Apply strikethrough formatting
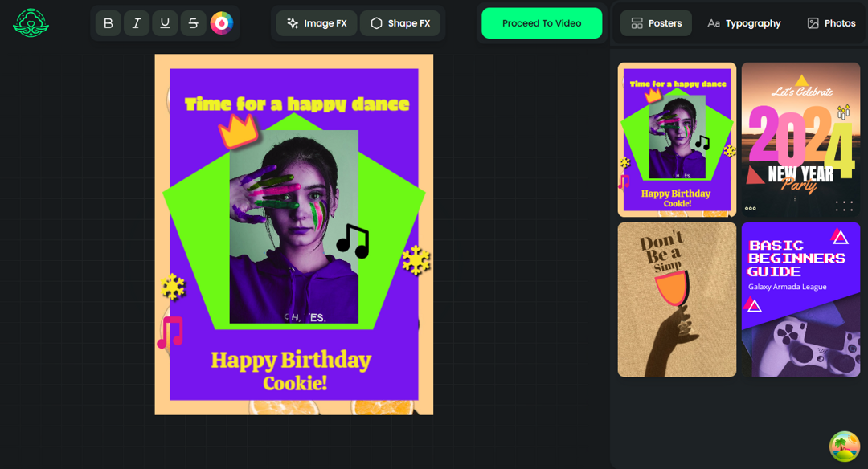 coord(193,23)
